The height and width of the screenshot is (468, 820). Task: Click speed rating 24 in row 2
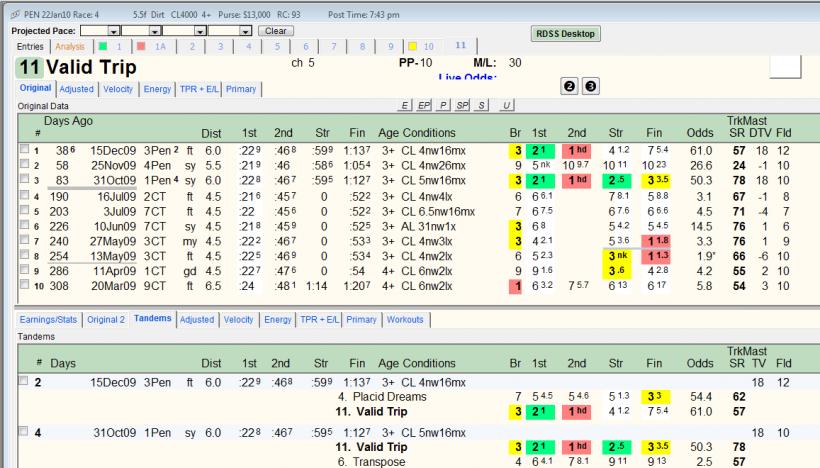coord(739,166)
